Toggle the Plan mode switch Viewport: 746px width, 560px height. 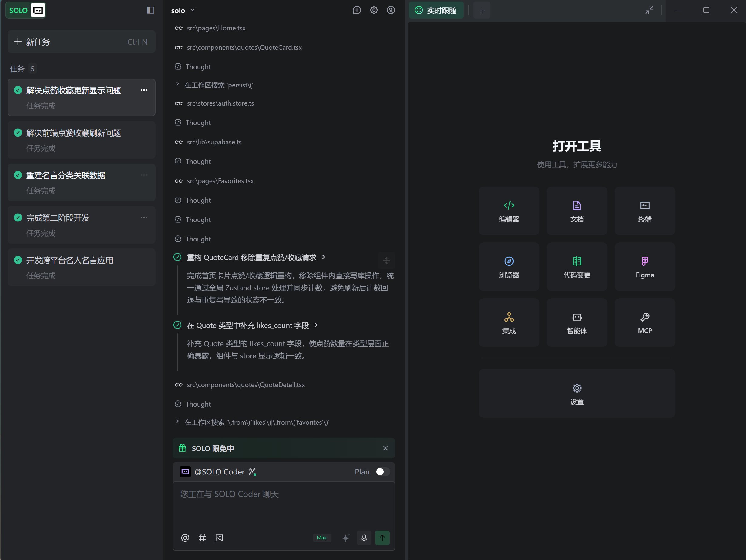tap(382, 472)
